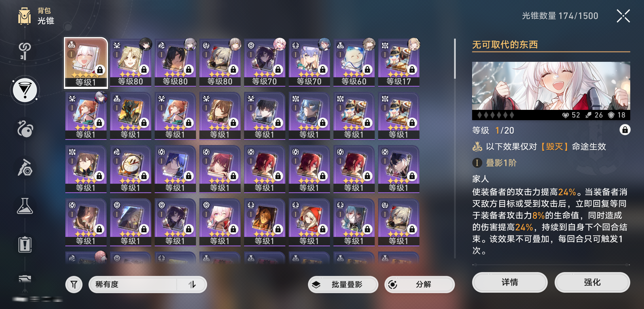Toggle lock on selected light cone details
This screenshot has width=644, height=309.
point(625,130)
